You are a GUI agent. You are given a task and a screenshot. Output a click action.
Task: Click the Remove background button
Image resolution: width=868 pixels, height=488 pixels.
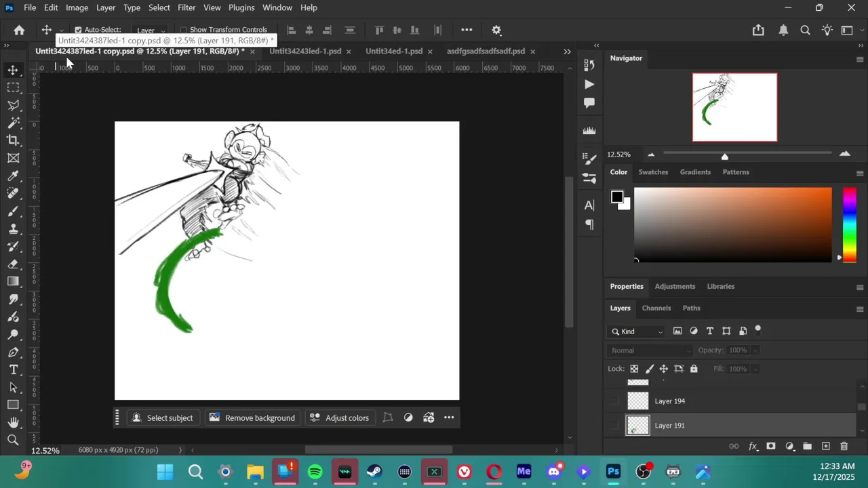pos(252,418)
